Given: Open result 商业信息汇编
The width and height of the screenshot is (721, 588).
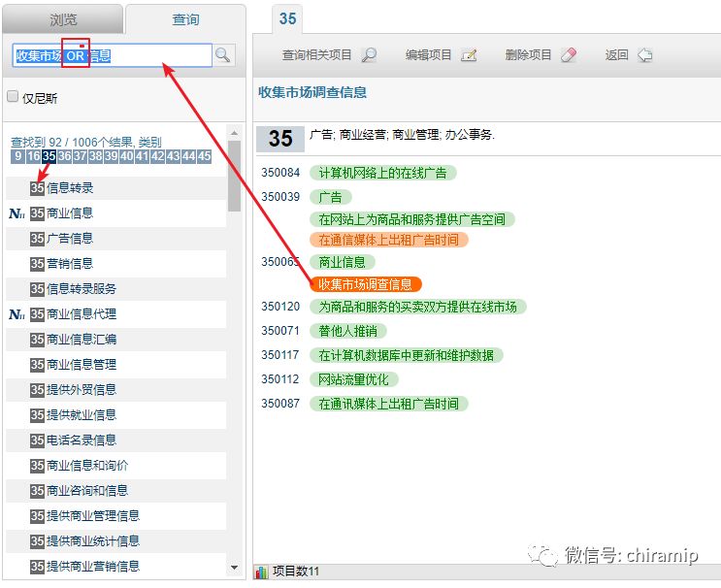Looking at the screenshot, I should click(x=82, y=340).
